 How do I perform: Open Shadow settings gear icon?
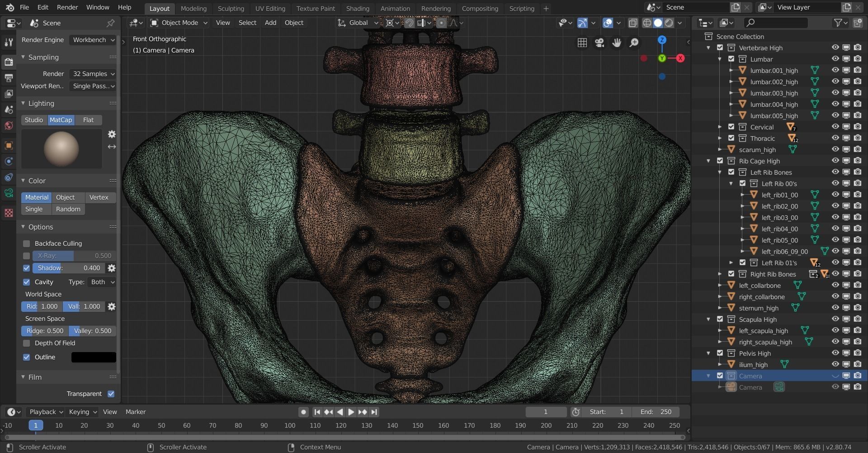(x=112, y=268)
